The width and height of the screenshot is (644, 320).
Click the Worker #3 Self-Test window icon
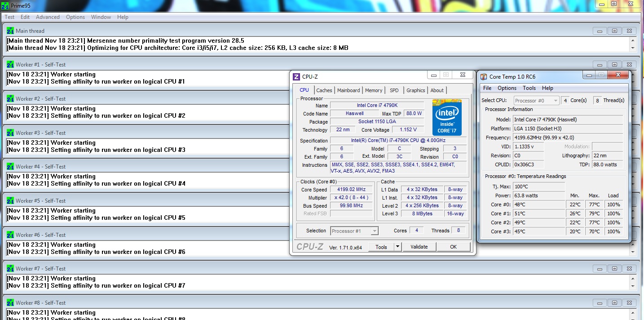pyautogui.click(x=10, y=133)
